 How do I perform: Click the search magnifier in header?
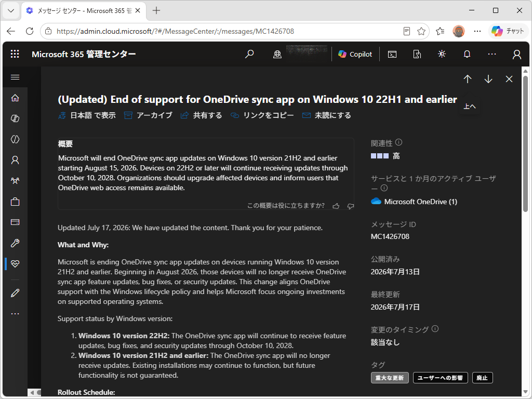(x=249, y=54)
